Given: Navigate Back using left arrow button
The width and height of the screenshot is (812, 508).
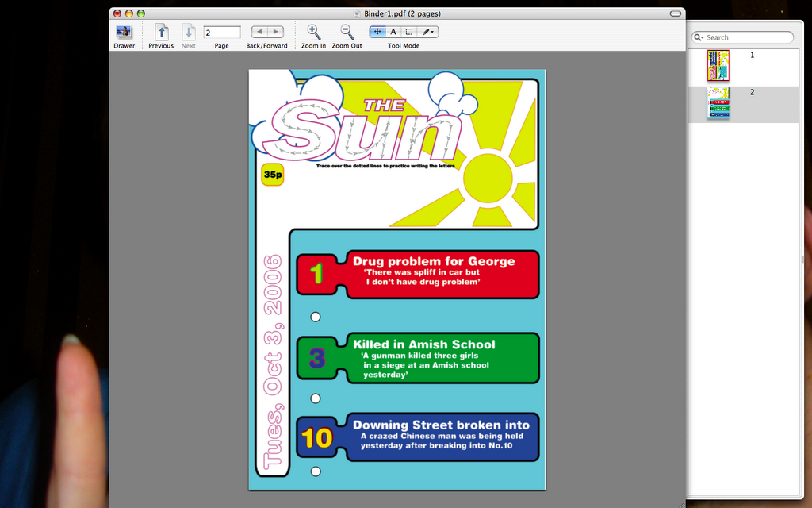Looking at the screenshot, I should click(259, 32).
